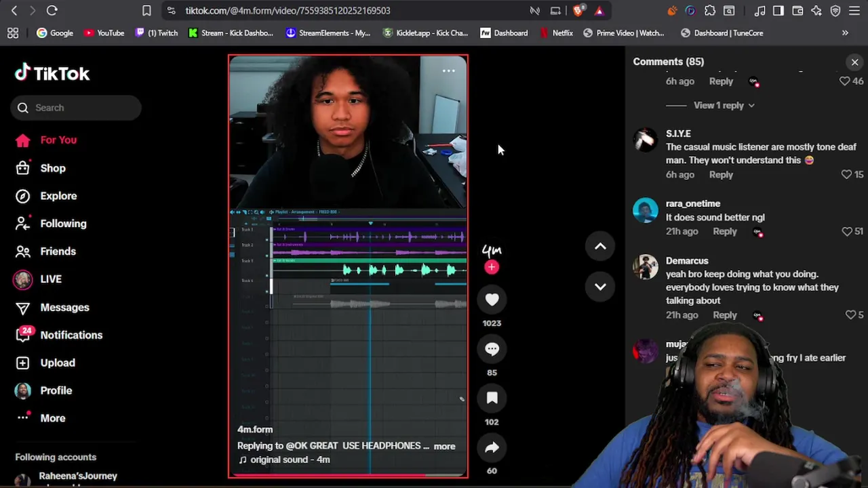Viewport: 868px width, 488px height.
Task: Open Stream - Kick Dashboard bookmark
Action: (231, 33)
